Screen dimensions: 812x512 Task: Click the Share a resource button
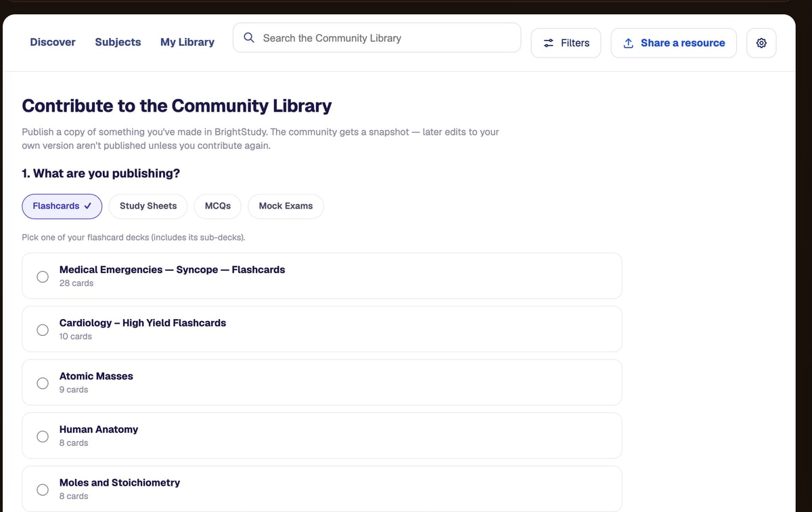(x=674, y=43)
